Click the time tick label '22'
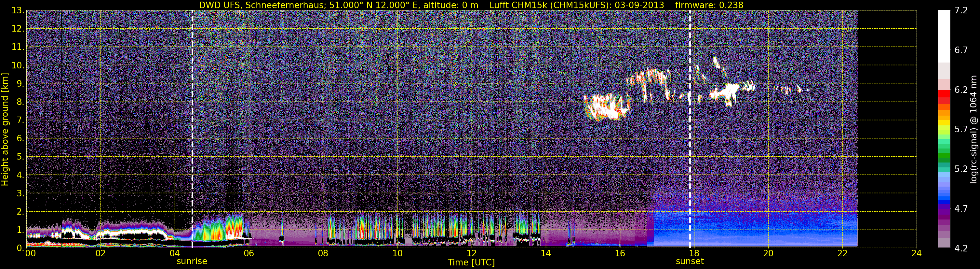This screenshot has height=269, width=980. pyautogui.click(x=842, y=253)
